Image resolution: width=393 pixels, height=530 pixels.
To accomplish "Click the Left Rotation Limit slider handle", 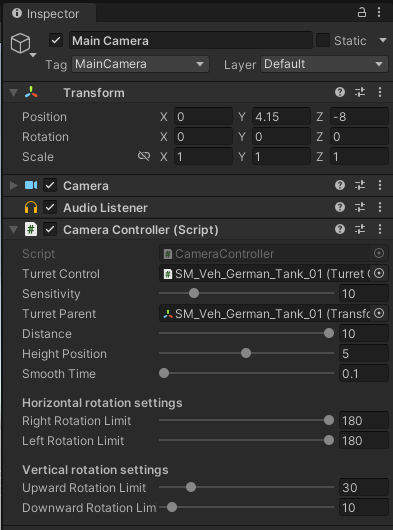I will (329, 440).
